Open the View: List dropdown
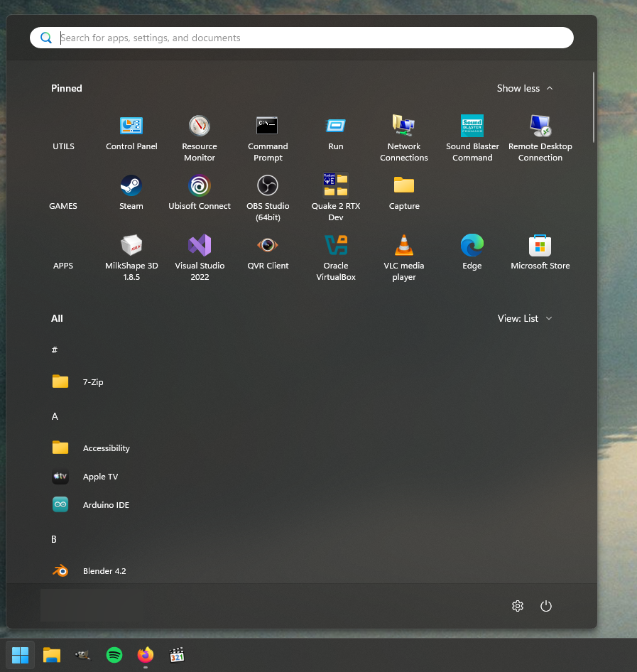Image resolution: width=637 pixels, height=672 pixels. pyautogui.click(x=525, y=318)
